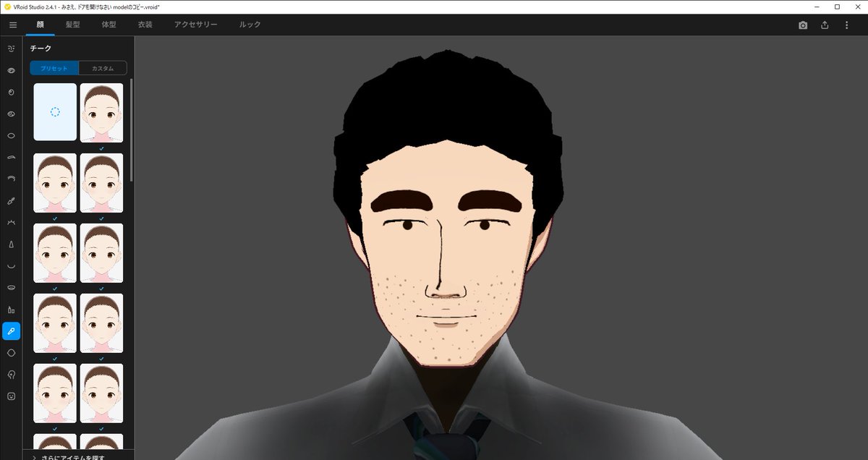Viewport: 868px width, 460px height.
Task: Select the eyebrow category icon
Action: [11, 157]
